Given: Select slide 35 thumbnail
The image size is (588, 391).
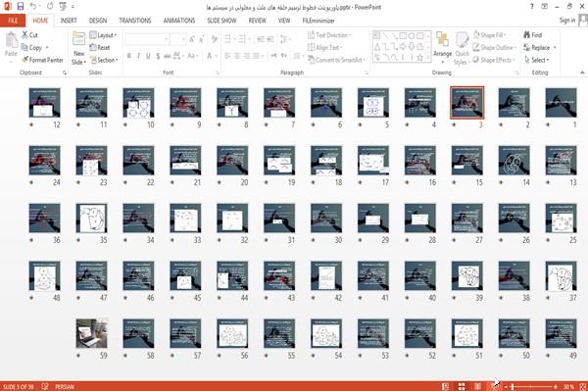Looking at the screenshot, I should pyautogui.click(x=91, y=219).
